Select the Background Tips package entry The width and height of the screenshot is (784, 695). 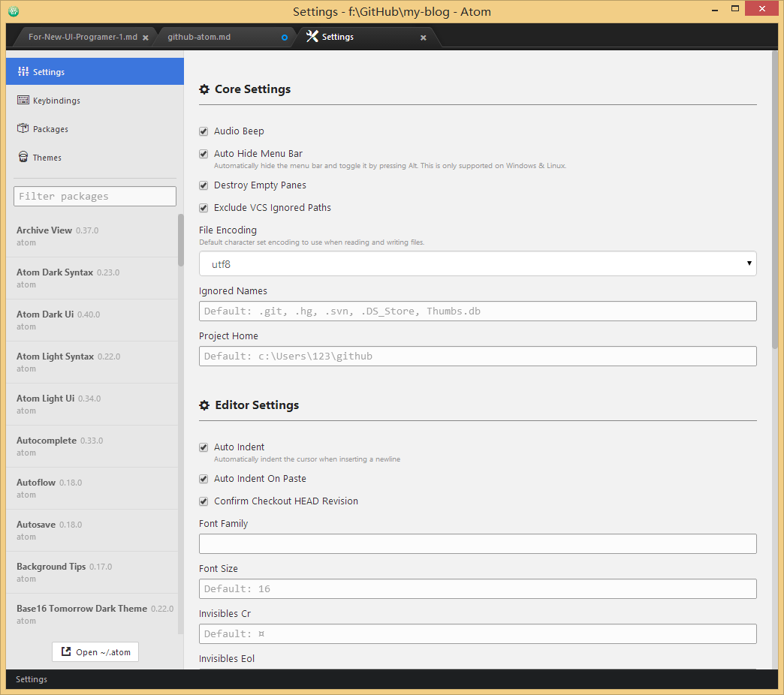[x=92, y=572]
